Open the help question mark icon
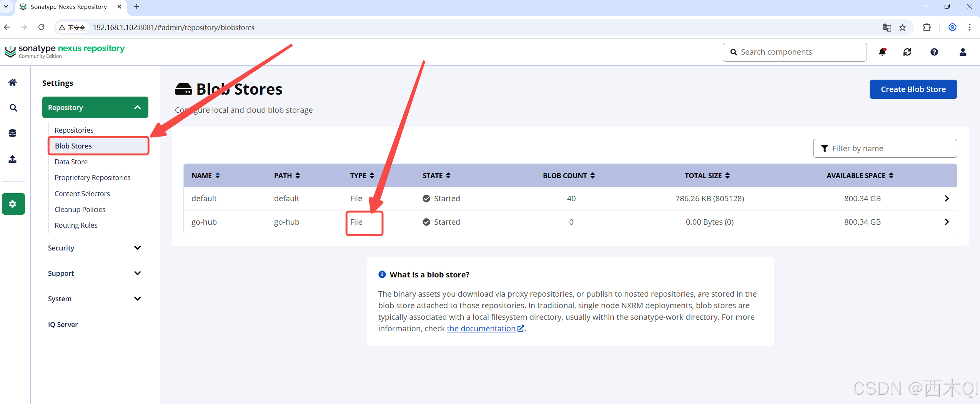This screenshot has width=980, height=404. (934, 52)
